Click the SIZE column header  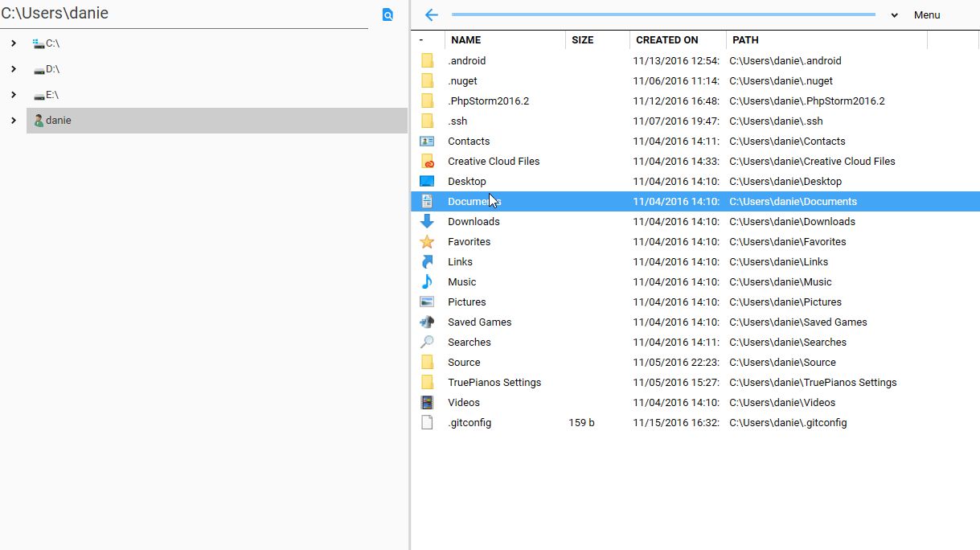[582, 39]
